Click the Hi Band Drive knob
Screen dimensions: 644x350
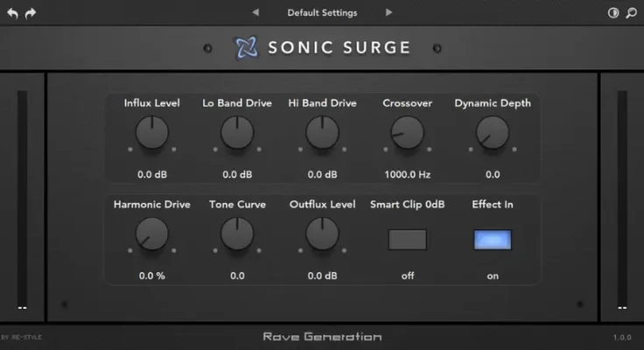point(322,133)
